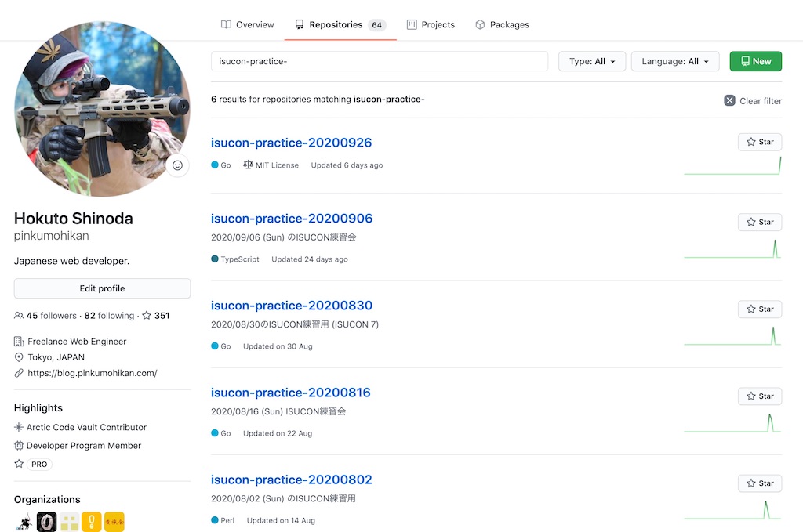
Task: Open the last organization avatar with red kanji
Action: 114,523
